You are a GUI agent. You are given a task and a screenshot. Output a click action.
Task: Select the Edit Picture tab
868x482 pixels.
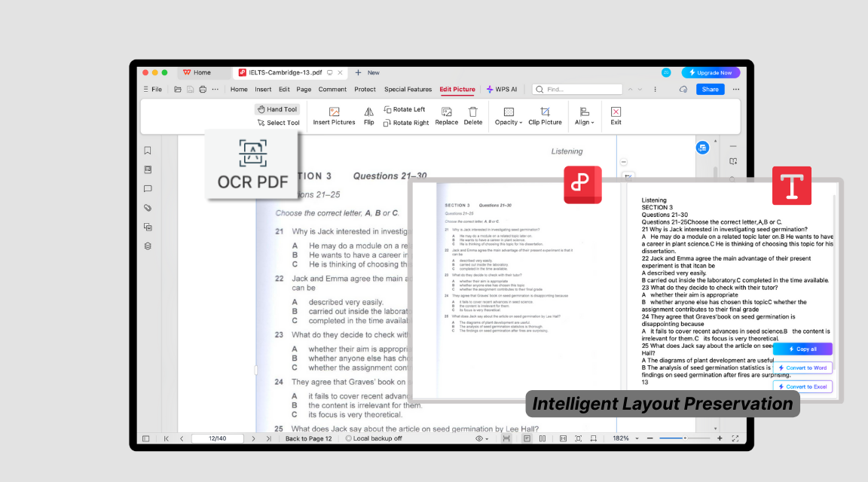457,89
